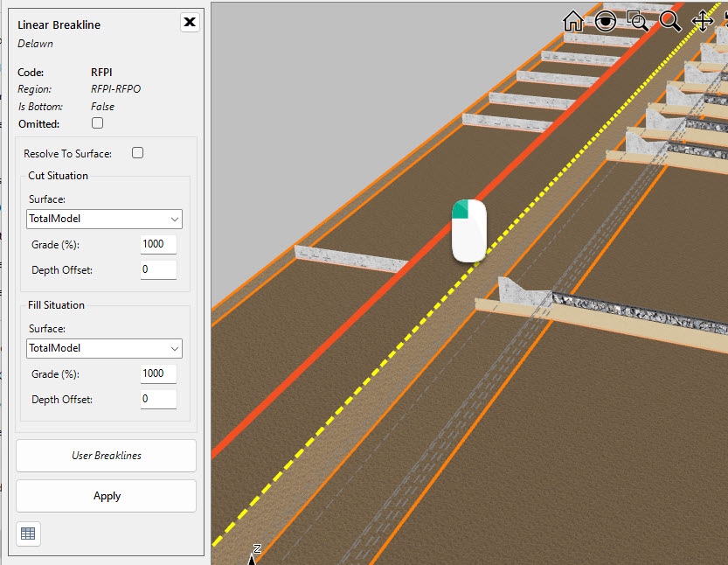
Task: Click the RFPI code value
Action: [x=101, y=73]
